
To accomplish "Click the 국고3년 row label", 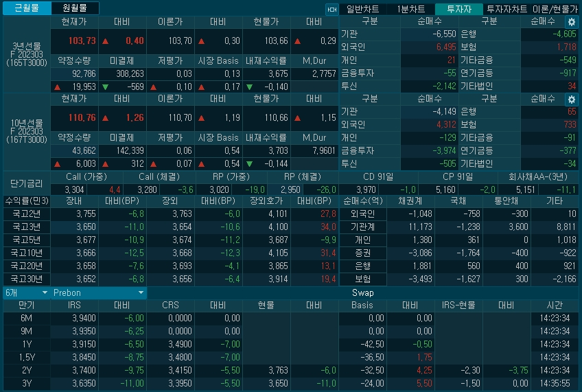I will click(27, 227).
